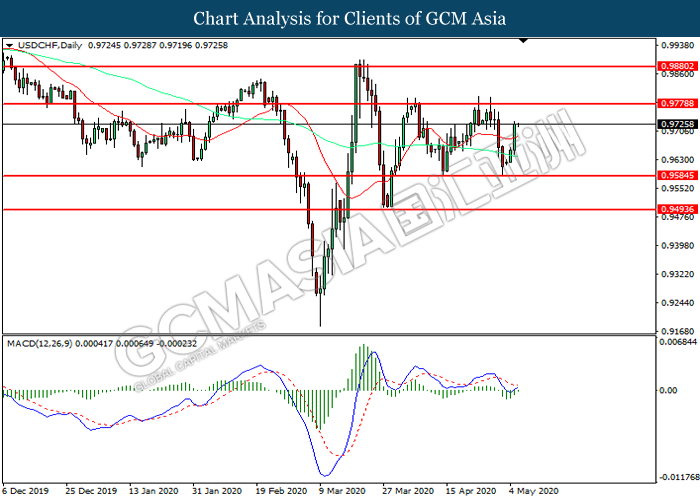Select the 19 Feb 2020 date label
Image resolution: width=700 pixels, height=500 pixels.
[281, 491]
